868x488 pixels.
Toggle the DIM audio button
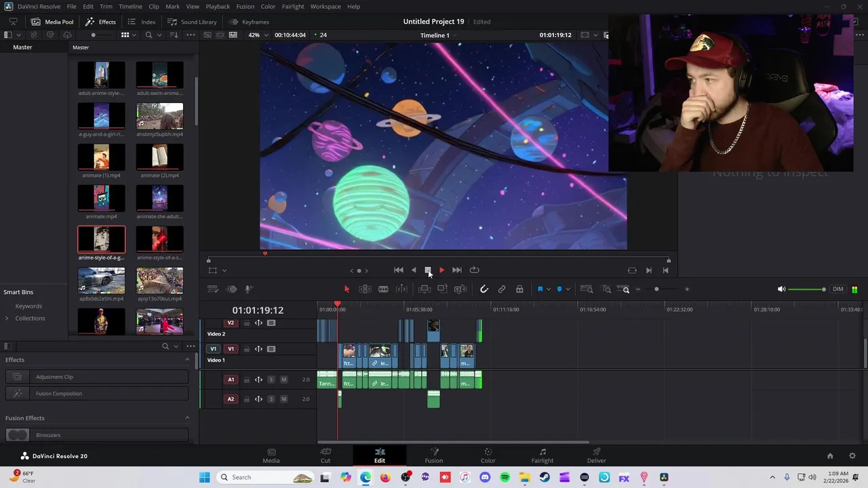838,289
